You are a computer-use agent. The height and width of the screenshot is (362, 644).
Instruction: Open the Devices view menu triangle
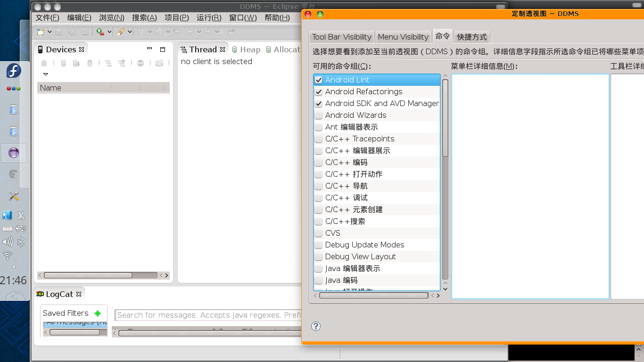coord(45,74)
